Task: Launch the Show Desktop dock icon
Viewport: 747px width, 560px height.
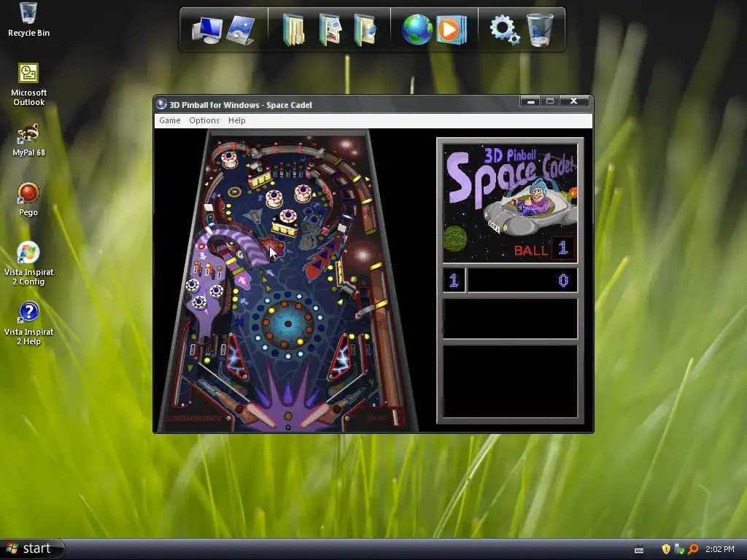Action: 241,30
